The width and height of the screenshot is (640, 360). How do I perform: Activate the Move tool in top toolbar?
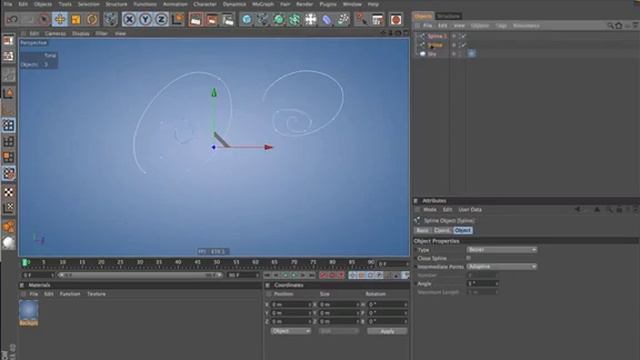(x=60, y=19)
